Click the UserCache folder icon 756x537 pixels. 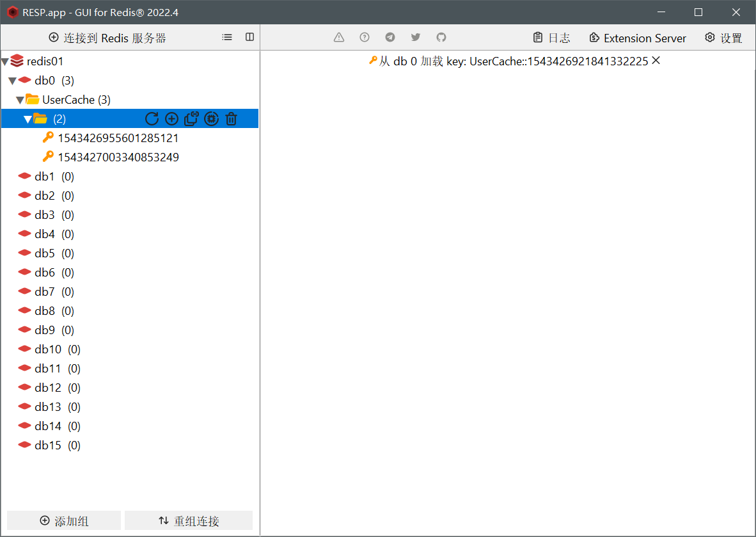pos(33,99)
